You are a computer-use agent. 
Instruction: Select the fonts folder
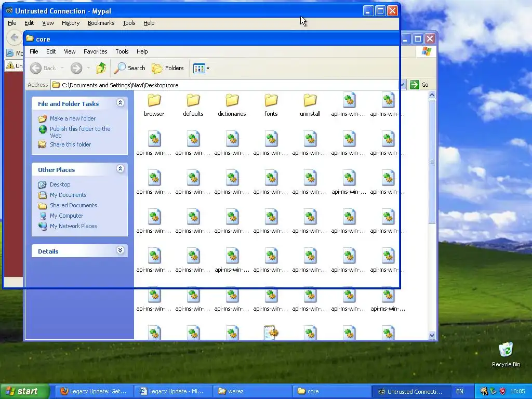coord(271,105)
